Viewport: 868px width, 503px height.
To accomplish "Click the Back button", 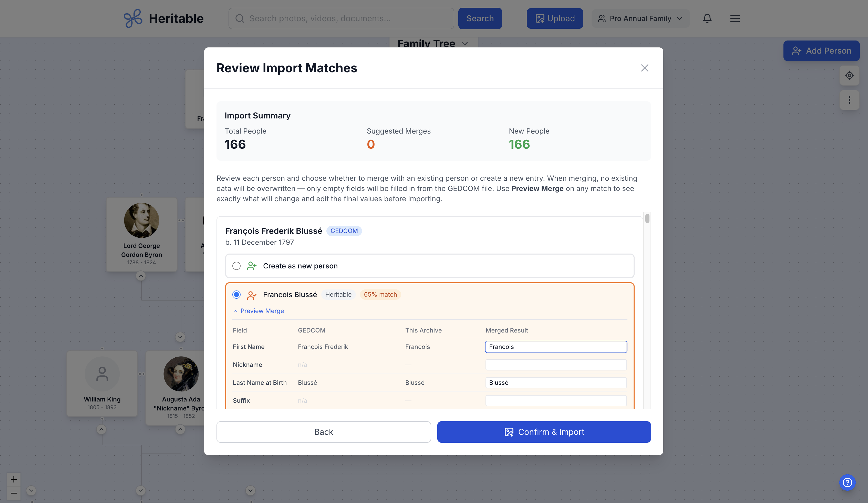I will [x=323, y=432].
